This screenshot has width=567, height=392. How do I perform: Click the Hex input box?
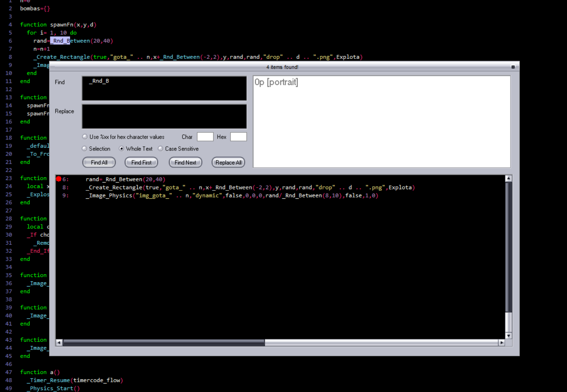point(238,137)
